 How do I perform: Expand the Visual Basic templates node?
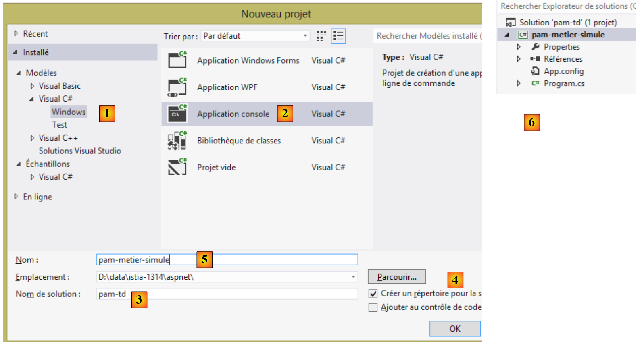pyautogui.click(x=32, y=86)
